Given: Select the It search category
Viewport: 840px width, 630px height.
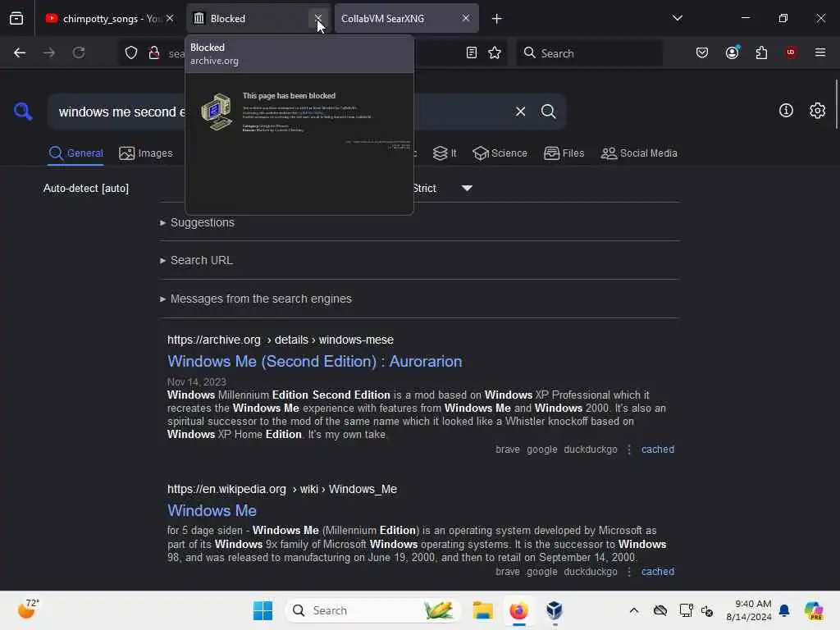Looking at the screenshot, I should [x=445, y=153].
